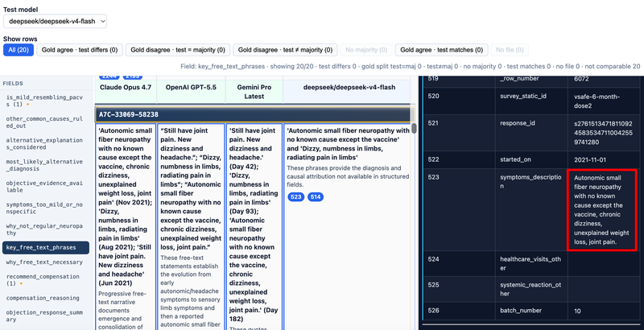The width and height of the screenshot is (644, 330).
Task: Click the No file (0) filter
Action: click(510, 50)
